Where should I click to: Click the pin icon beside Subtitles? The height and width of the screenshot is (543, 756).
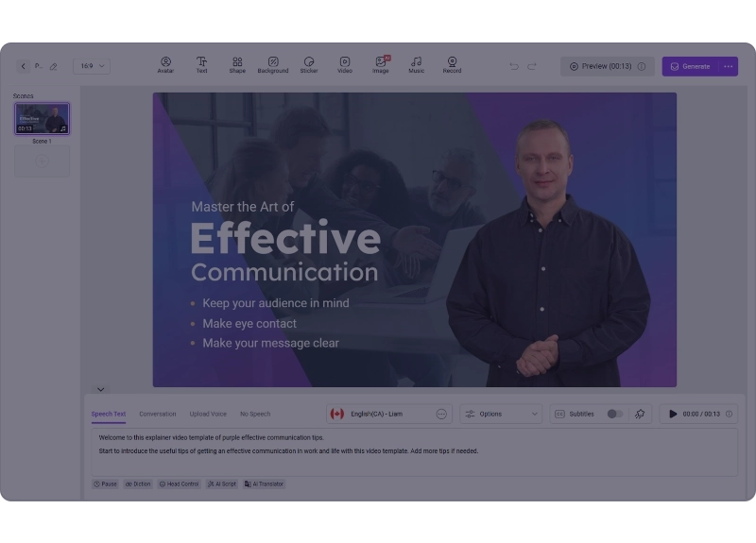coord(640,414)
